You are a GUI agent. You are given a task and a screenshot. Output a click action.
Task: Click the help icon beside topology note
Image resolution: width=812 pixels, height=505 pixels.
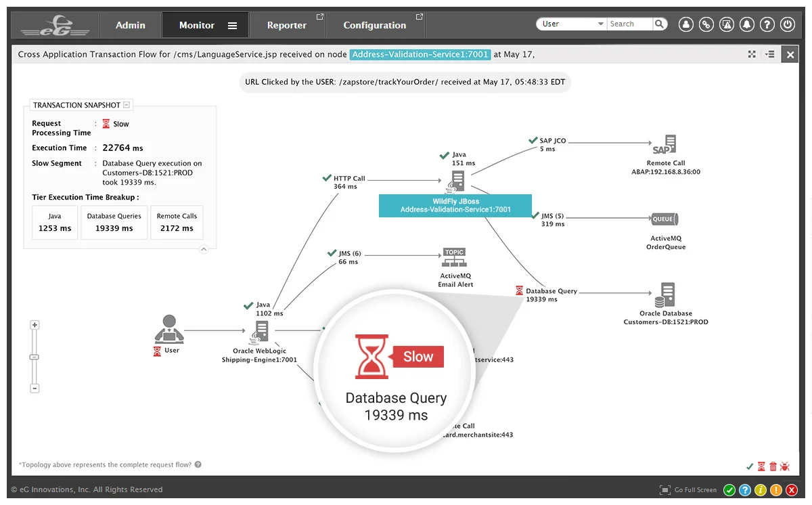click(x=198, y=464)
